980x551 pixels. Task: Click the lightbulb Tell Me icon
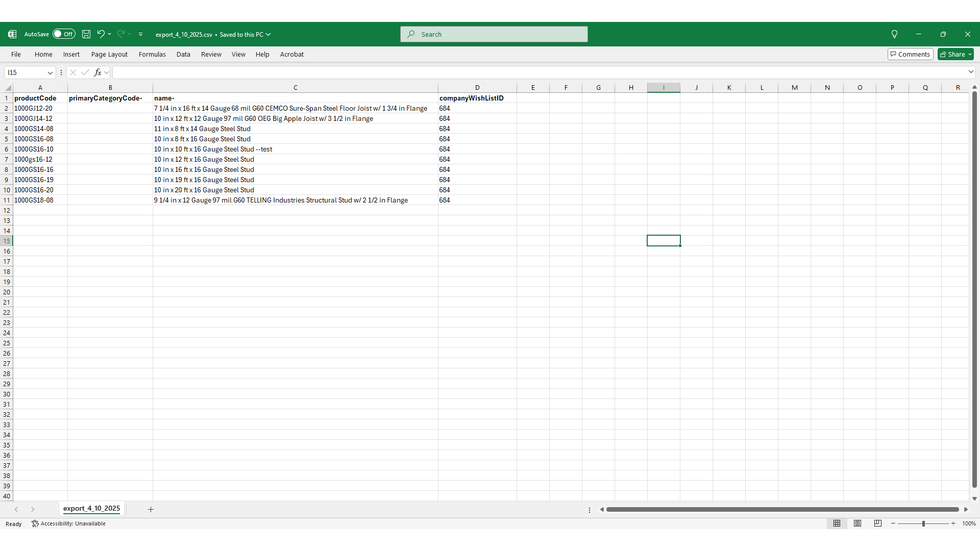click(894, 34)
